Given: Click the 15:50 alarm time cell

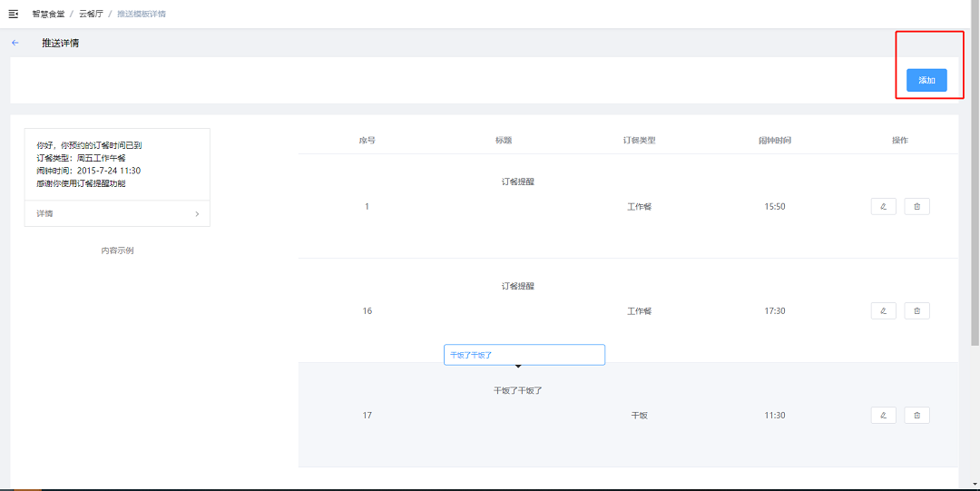Looking at the screenshot, I should pyautogui.click(x=774, y=207).
